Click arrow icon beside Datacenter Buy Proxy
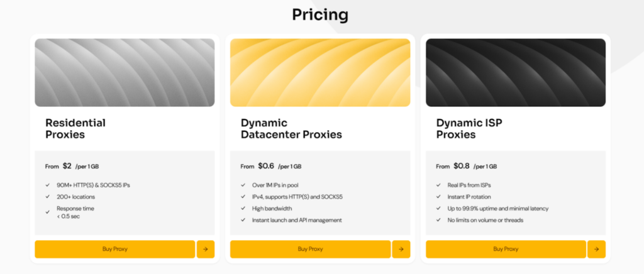Screen dimensions: 644x274 401,249
